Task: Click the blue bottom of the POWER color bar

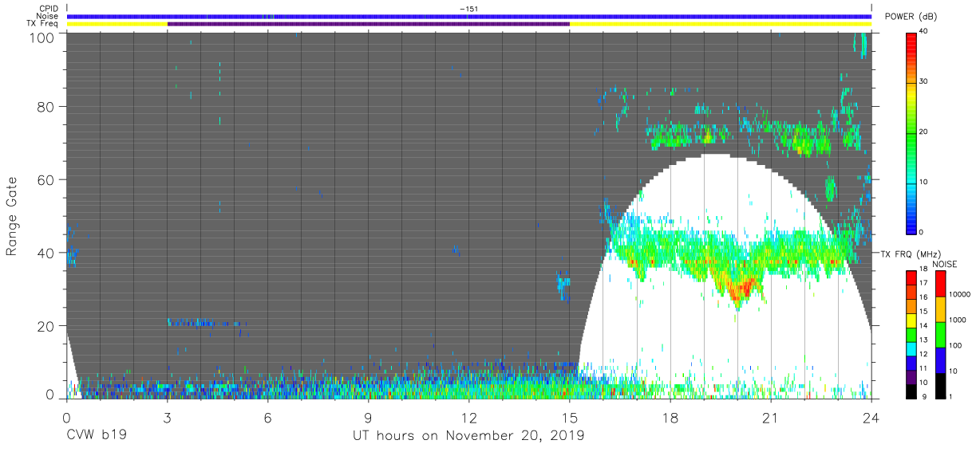Action: (x=912, y=223)
